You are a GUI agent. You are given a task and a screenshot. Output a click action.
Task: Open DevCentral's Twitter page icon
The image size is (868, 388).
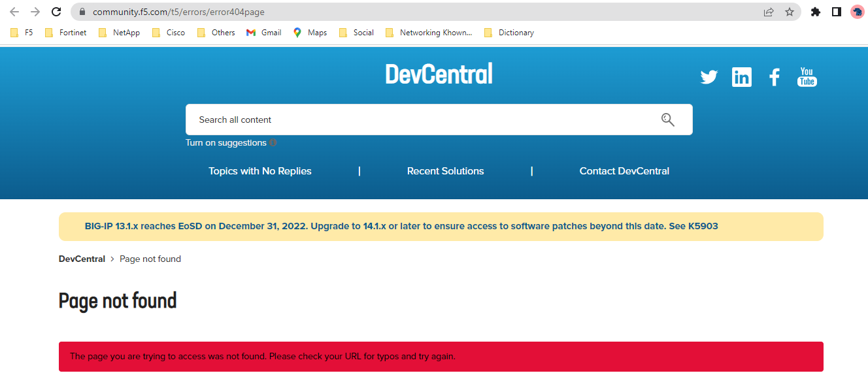click(709, 77)
